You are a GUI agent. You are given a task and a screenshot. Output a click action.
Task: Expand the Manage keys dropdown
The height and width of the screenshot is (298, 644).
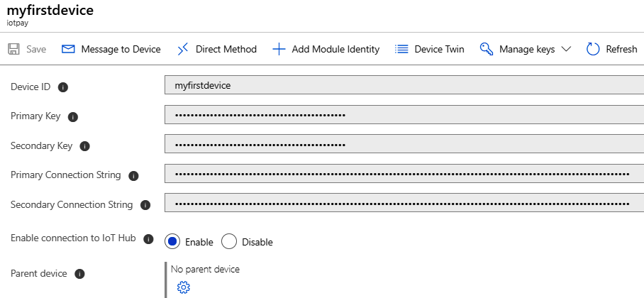click(566, 49)
